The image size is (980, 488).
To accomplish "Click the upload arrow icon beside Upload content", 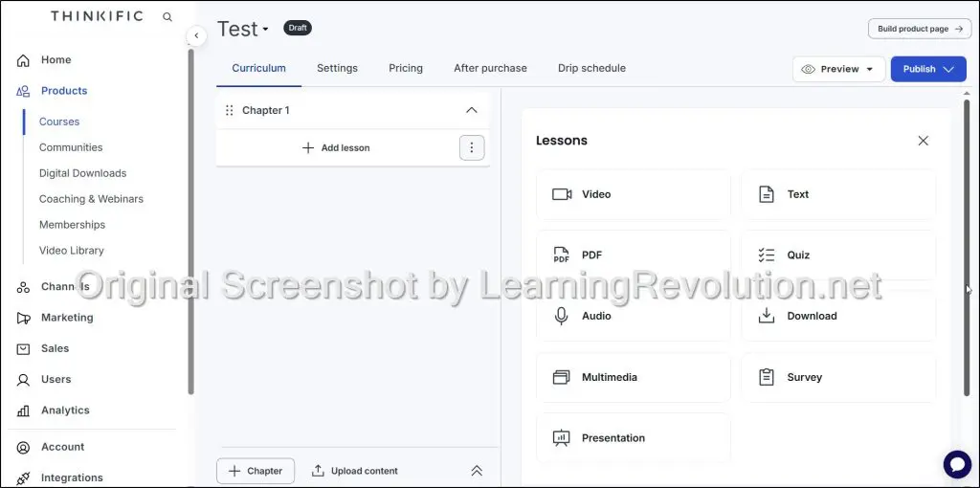I will (318, 471).
